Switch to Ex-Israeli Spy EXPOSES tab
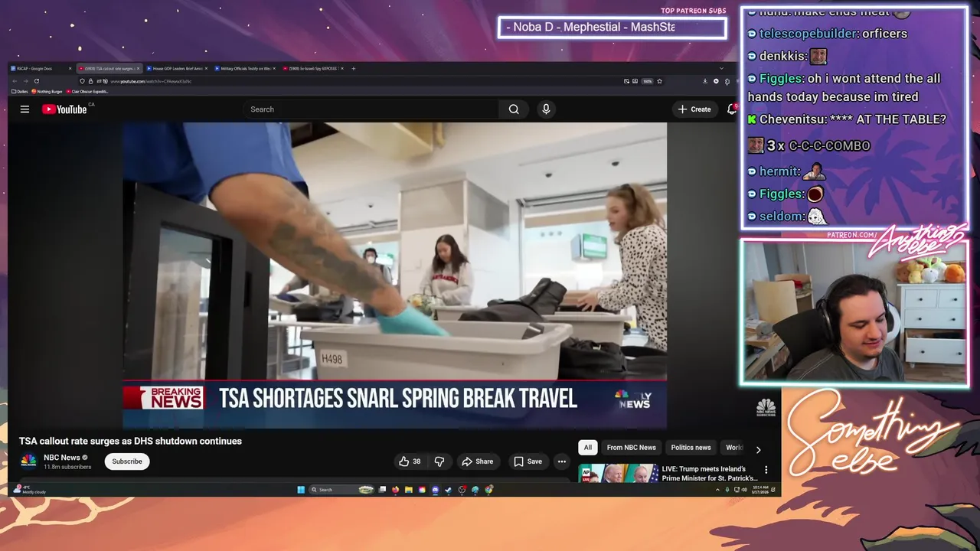Viewport: 980px width, 551px height. coord(313,68)
